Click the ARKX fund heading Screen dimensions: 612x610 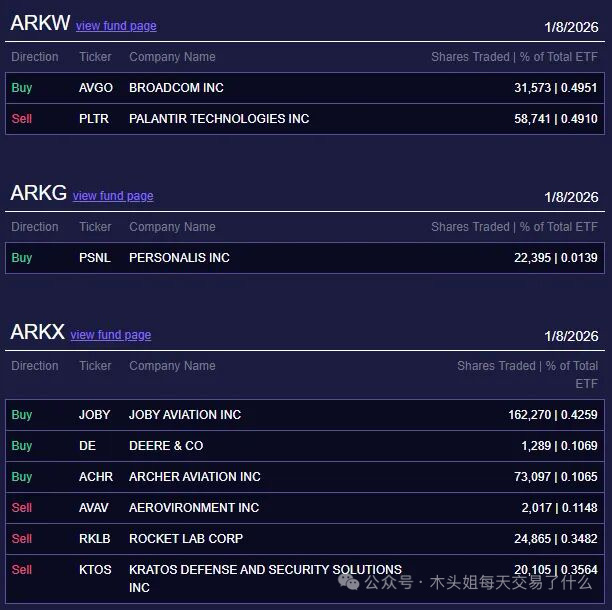point(37,332)
